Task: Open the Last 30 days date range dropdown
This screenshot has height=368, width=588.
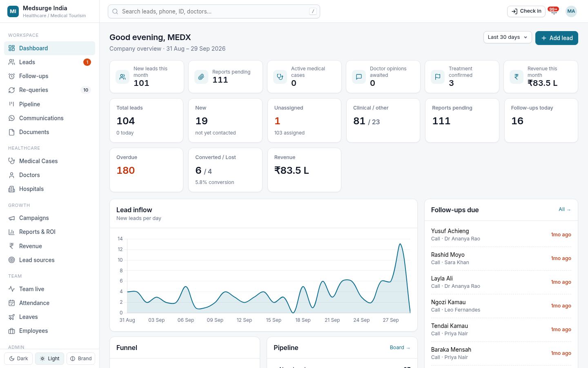Action: click(508, 37)
